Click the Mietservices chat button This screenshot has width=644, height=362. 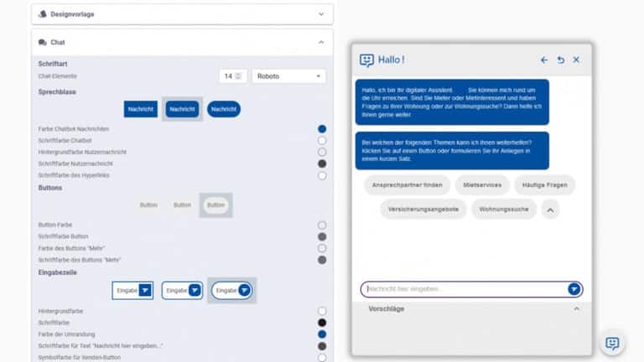pos(482,185)
